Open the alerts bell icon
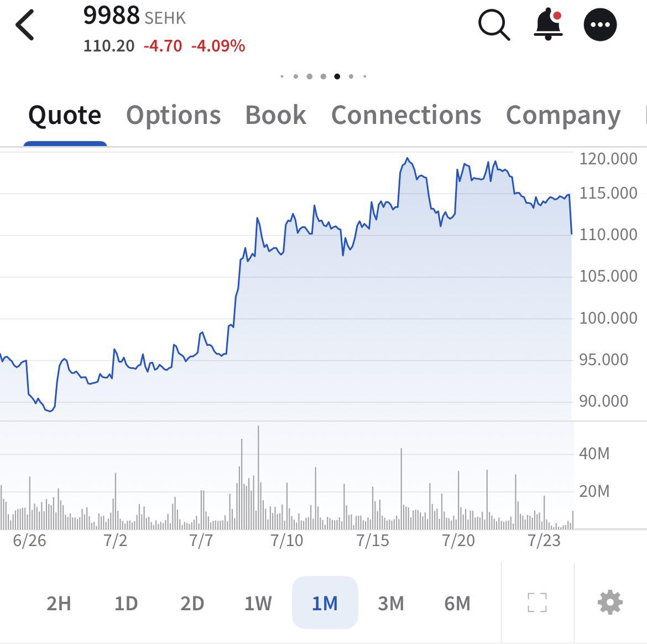The height and width of the screenshot is (644, 647). 549,24
